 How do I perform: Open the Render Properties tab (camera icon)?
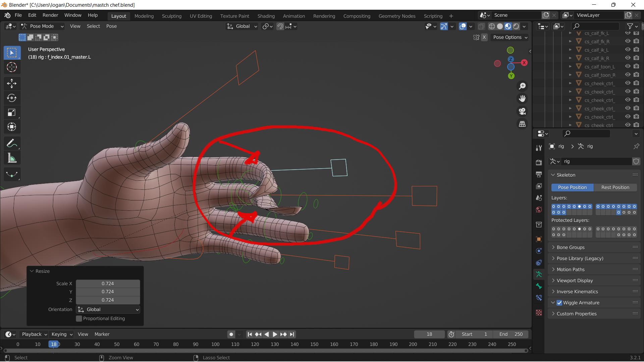[539, 162]
